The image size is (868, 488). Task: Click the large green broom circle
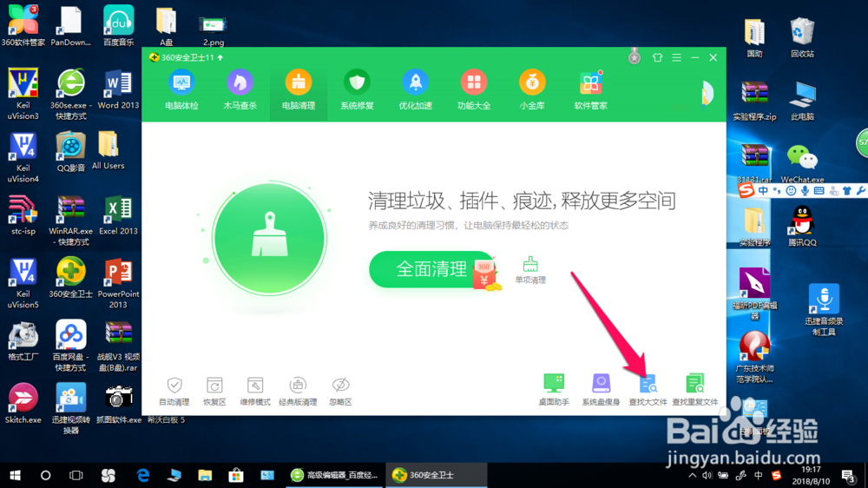(270, 239)
